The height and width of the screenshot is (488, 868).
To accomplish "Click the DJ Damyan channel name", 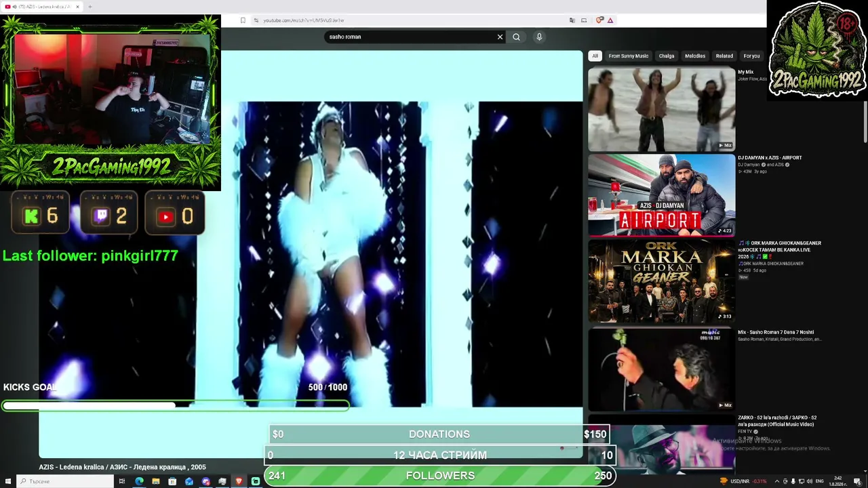I will click(749, 165).
